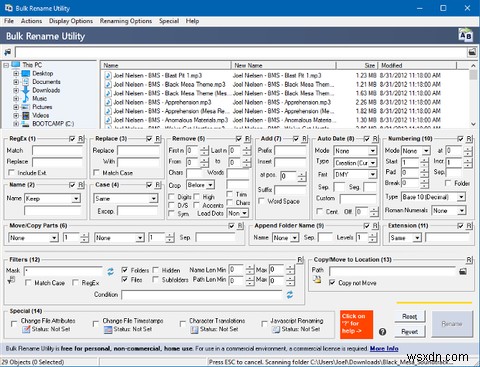Screen dimensions: 480x367
Task: Click the file list vertical scrollbar
Action: coord(473,95)
